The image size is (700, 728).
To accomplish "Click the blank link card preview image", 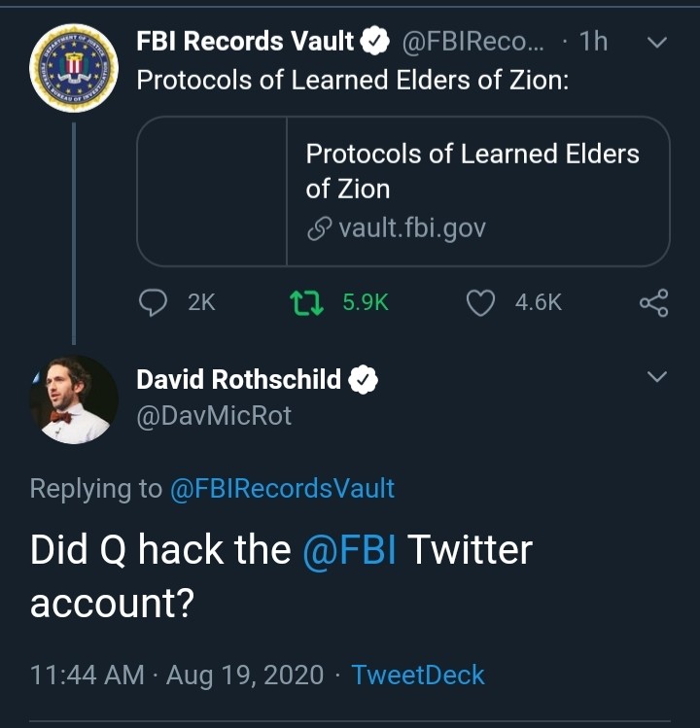I will pyautogui.click(x=212, y=191).
